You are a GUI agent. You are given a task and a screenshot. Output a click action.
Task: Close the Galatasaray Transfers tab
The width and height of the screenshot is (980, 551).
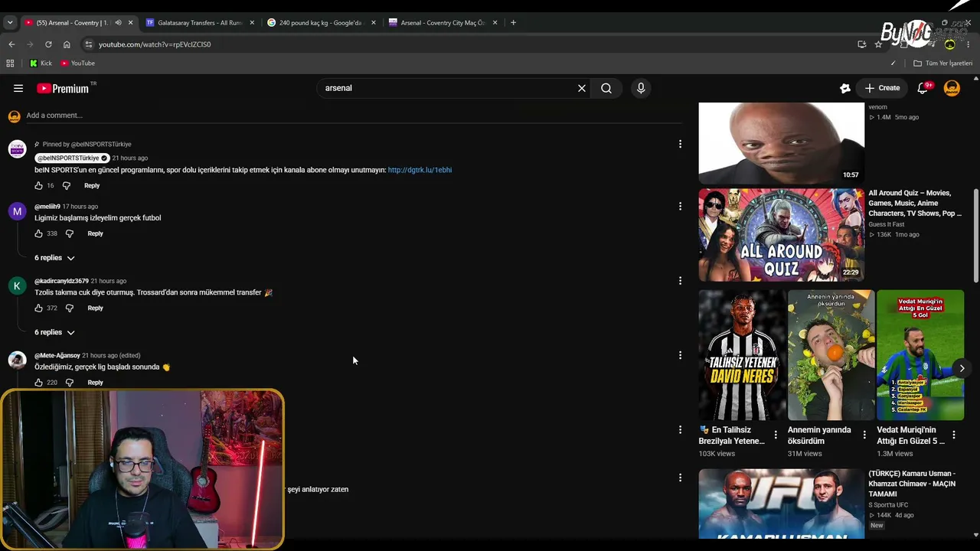tap(252, 23)
